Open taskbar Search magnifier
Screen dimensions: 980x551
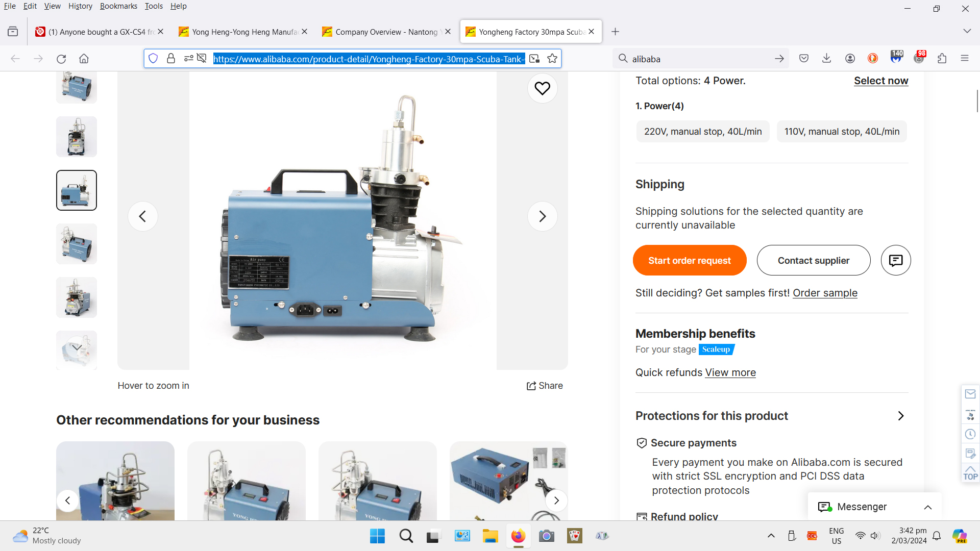[406, 536]
